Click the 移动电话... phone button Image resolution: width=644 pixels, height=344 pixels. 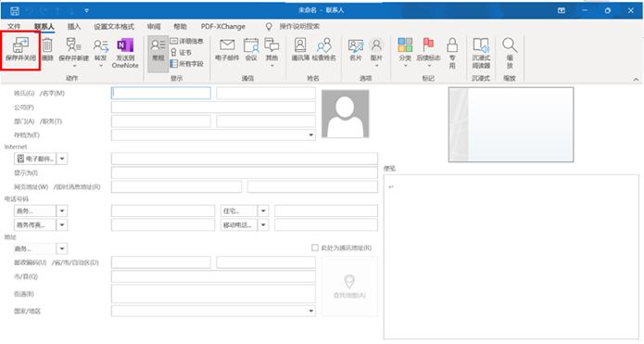point(239,224)
